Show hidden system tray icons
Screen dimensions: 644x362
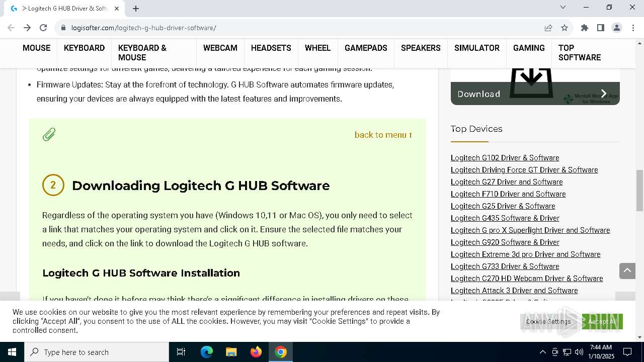click(x=542, y=352)
